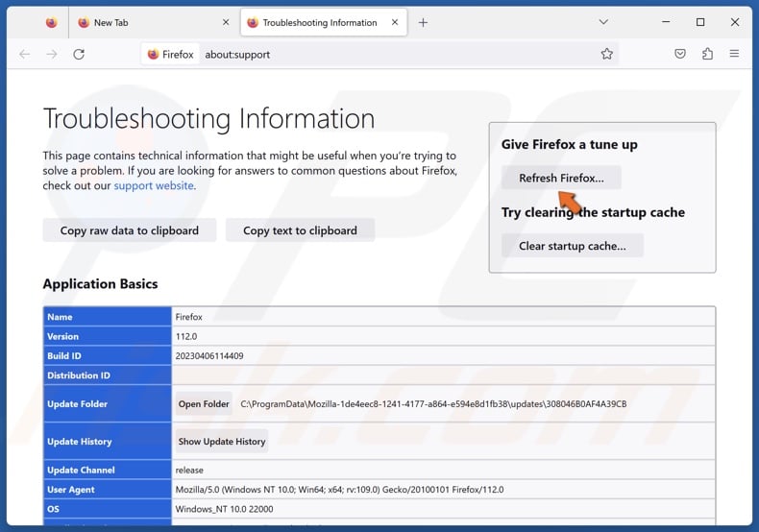Close the Troubleshooting Information tab

[x=395, y=22]
